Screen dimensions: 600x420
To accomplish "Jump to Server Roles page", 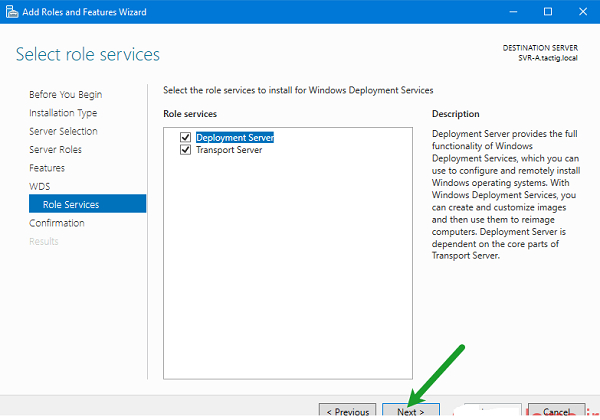I will coord(55,150).
